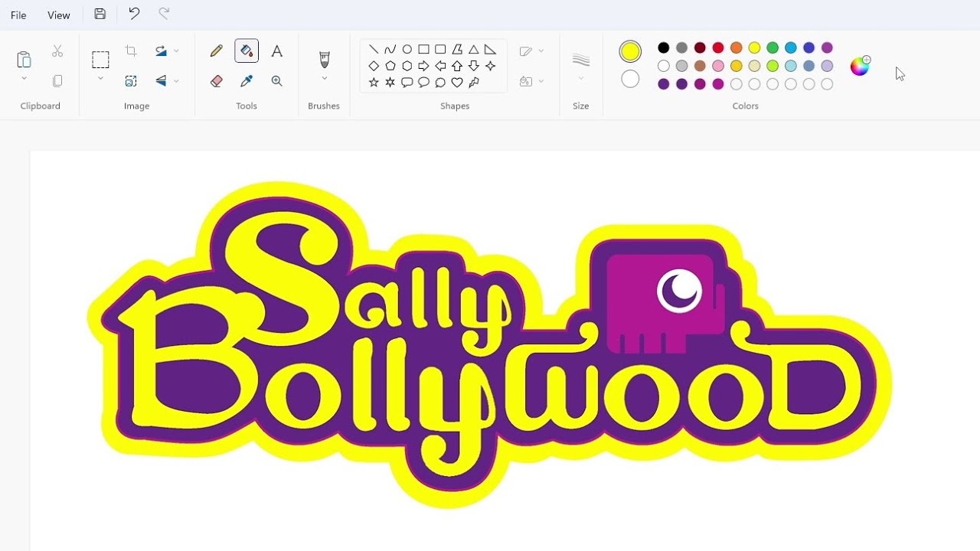This screenshot has width=980, height=551.
Task: Choose the turquoise blue color swatch
Action: 791,48
